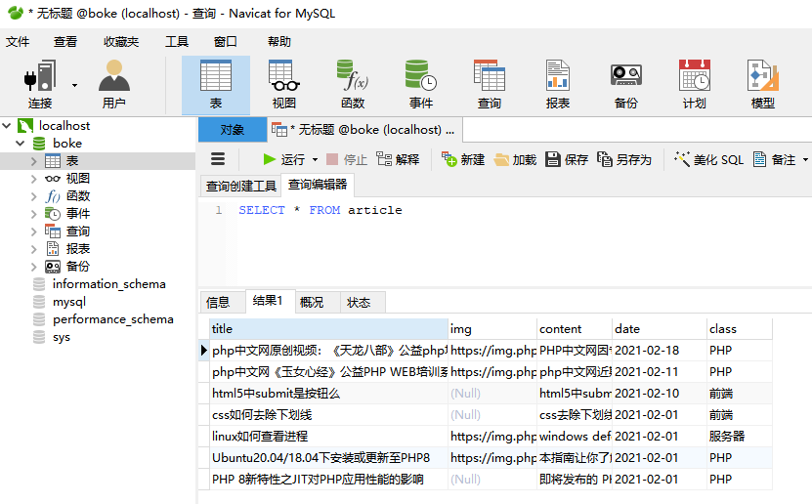Open the 工具 tools menu
The height and width of the screenshot is (504, 812).
pyautogui.click(x=177, y=41)
